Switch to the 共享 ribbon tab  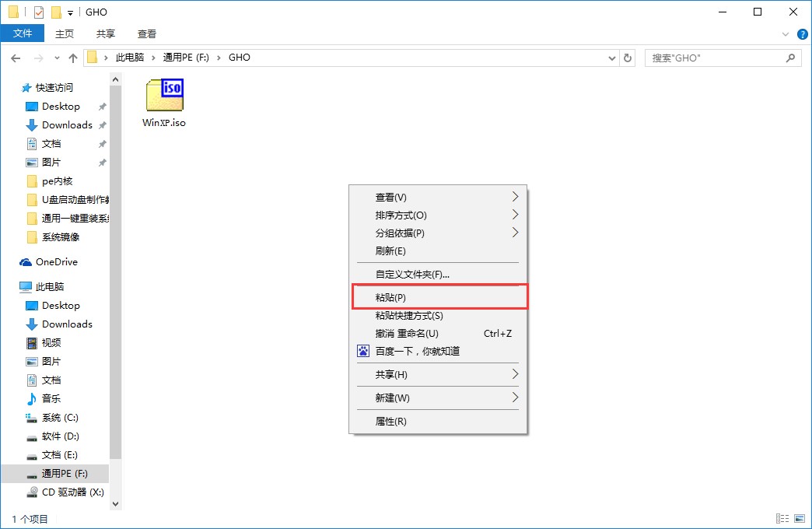[105, 33]
